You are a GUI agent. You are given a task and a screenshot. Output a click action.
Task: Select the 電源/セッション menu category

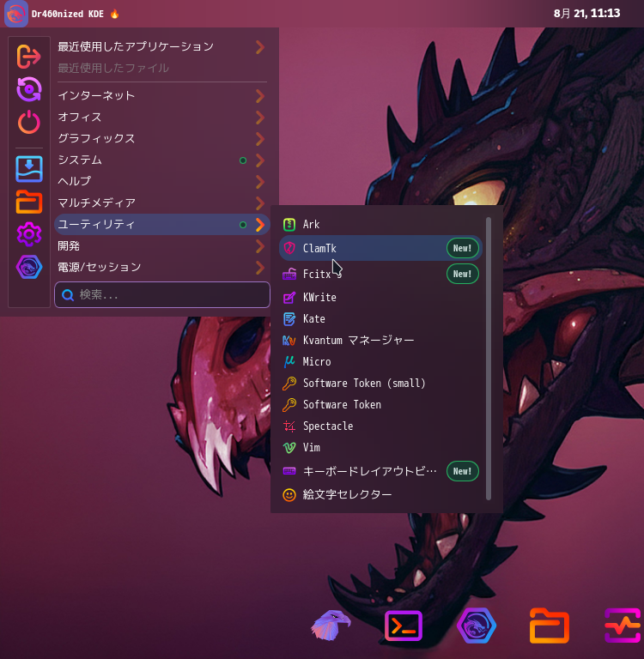(162, 268)
